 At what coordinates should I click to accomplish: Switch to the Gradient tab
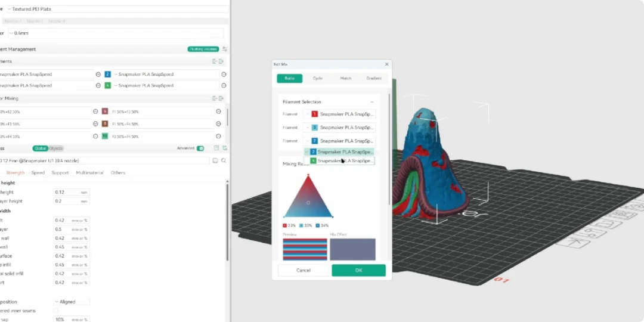pos(374,79)
